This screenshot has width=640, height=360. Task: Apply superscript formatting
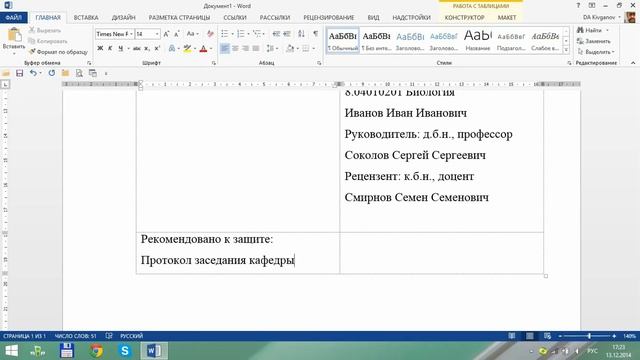point(157,49)
